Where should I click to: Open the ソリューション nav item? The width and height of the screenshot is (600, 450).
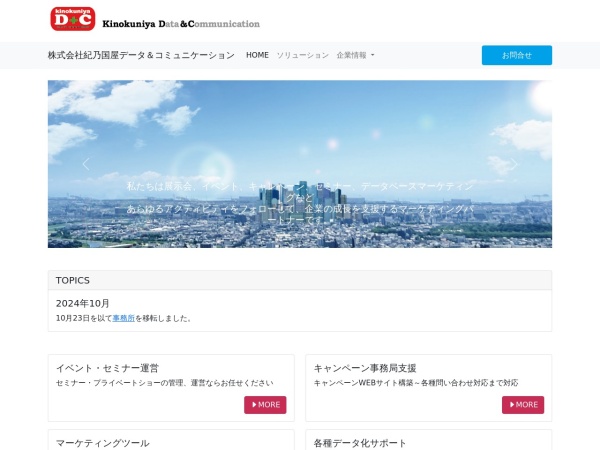point(302,55)
